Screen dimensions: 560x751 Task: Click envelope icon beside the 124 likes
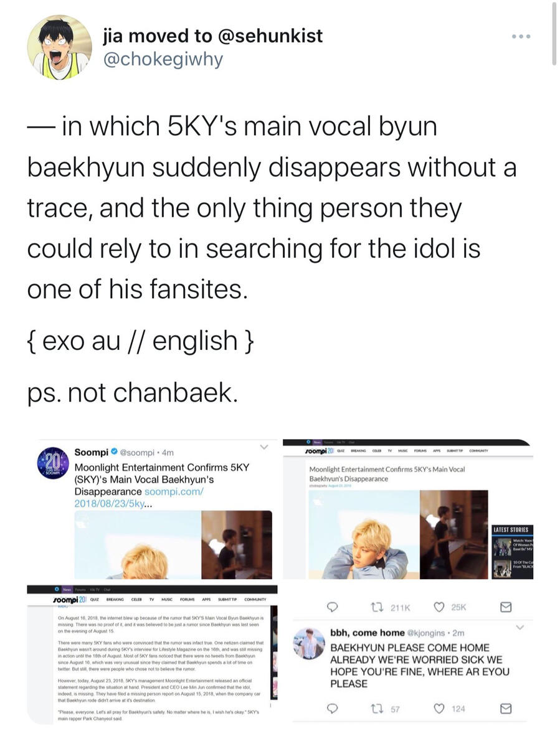click(506, 708)
